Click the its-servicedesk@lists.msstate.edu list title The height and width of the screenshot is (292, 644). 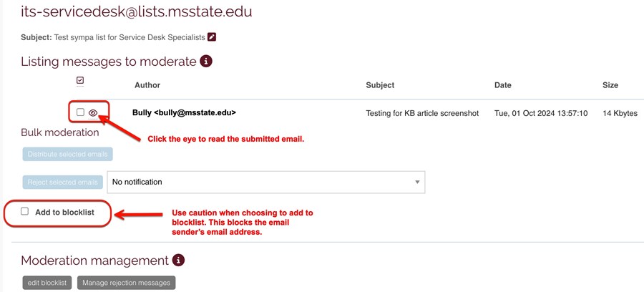137,12
